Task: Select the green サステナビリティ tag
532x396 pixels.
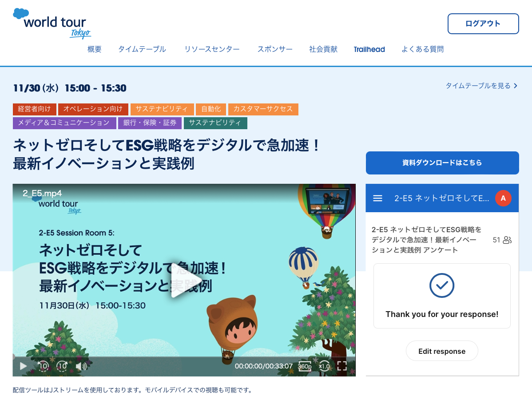Action: (x=215, y=123)
